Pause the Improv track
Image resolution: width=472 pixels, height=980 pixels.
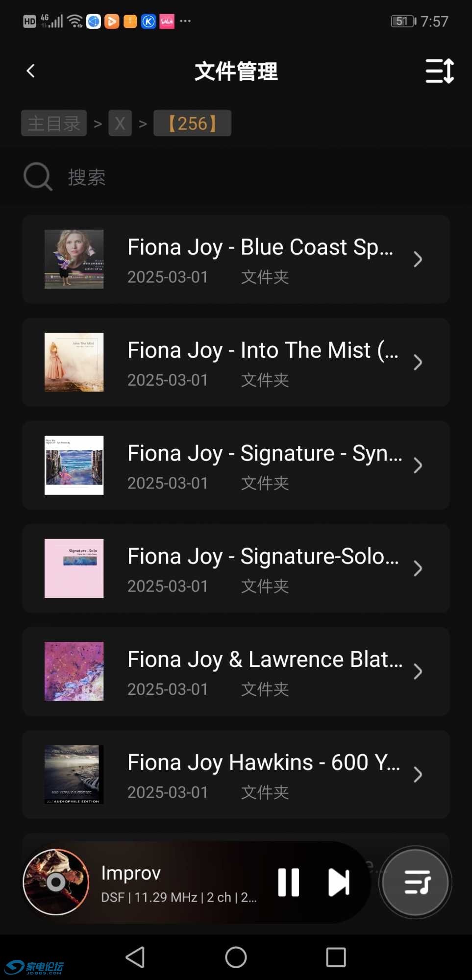288,882
